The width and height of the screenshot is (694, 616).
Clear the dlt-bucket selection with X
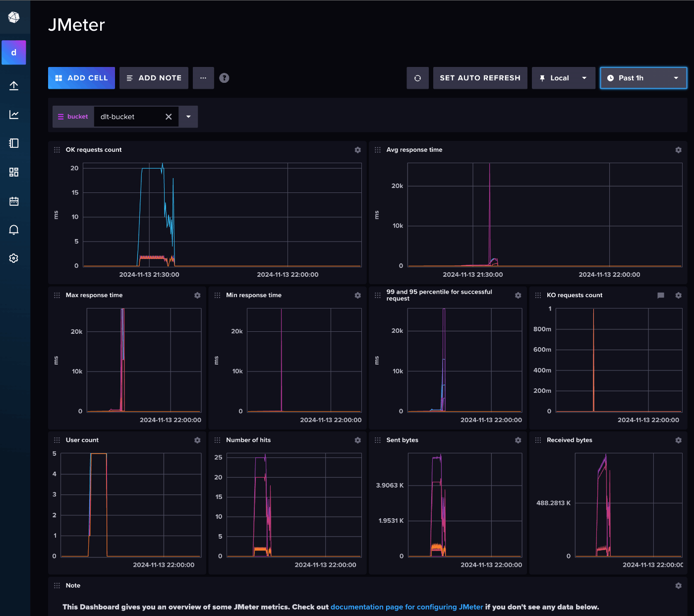pos(169,117)
